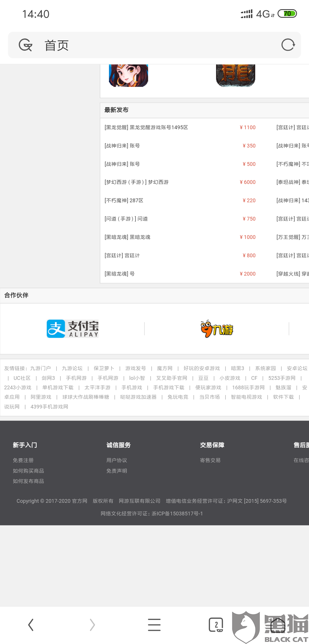Image resolution: width=309 pixels, height=644 pixels.
Task: Open the tab switcher showing 2 tabs
Action: 216,625
